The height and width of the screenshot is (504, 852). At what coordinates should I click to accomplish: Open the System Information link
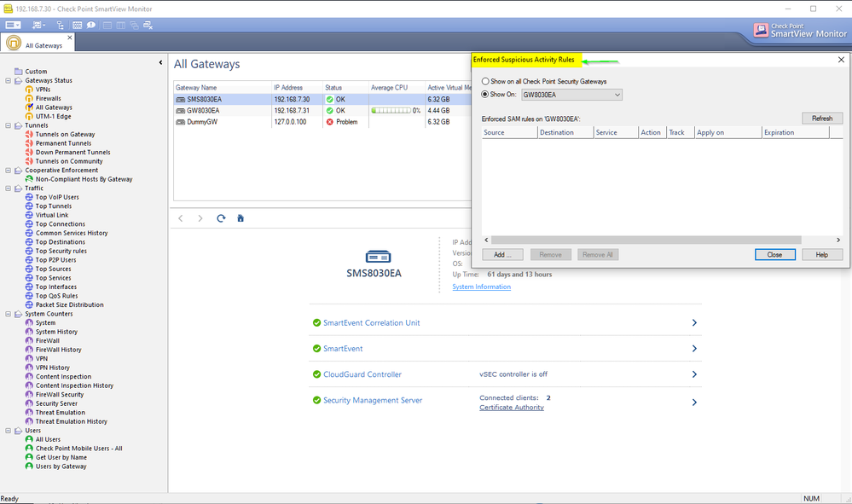[x=481, y=287]
